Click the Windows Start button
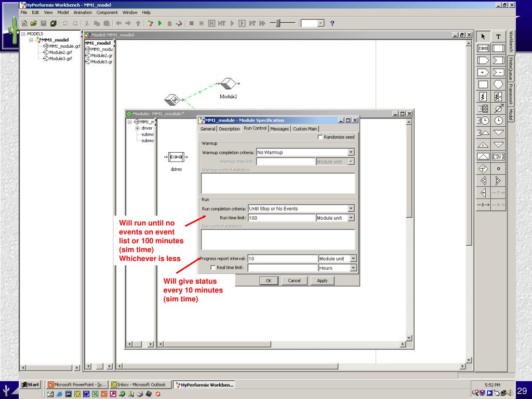This screenshot has height=399, width=532. pos(30,384)
